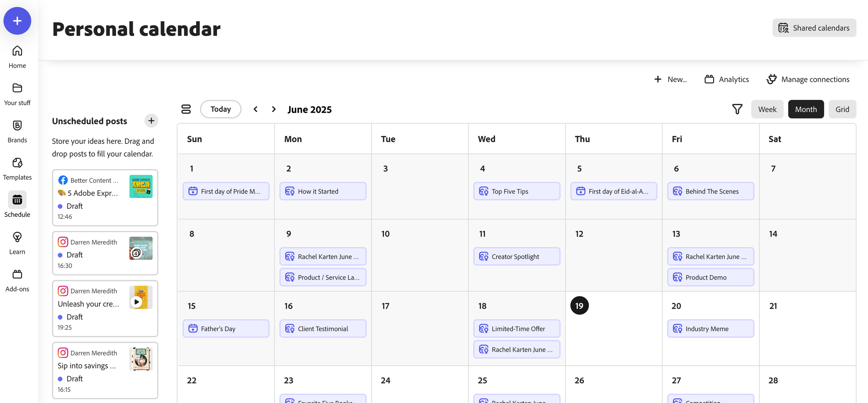
Task: Switch to Week view
Action: 767,109
